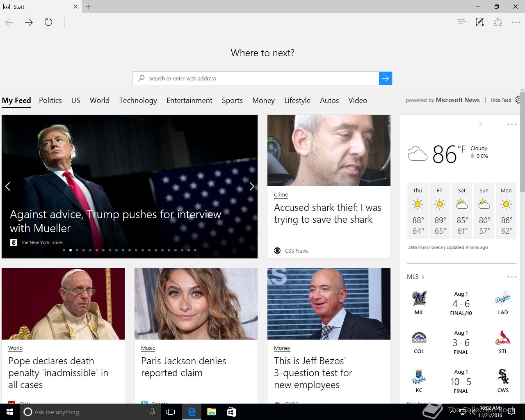
Task: Open the Trump Mueller interview headline
Action: tap(116, 221)
